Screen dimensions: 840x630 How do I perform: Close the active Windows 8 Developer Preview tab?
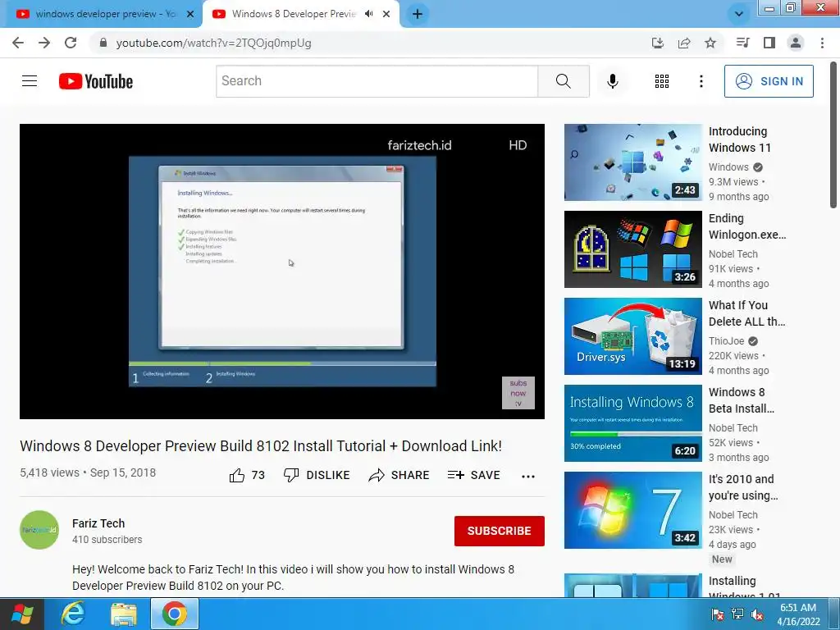point(386,14)
